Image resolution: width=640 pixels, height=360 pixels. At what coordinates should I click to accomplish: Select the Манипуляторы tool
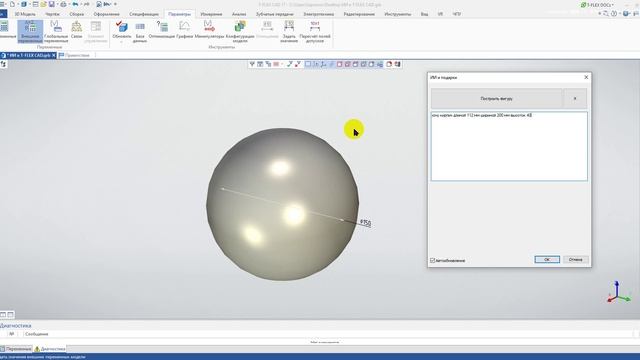[x=209, y=30]
